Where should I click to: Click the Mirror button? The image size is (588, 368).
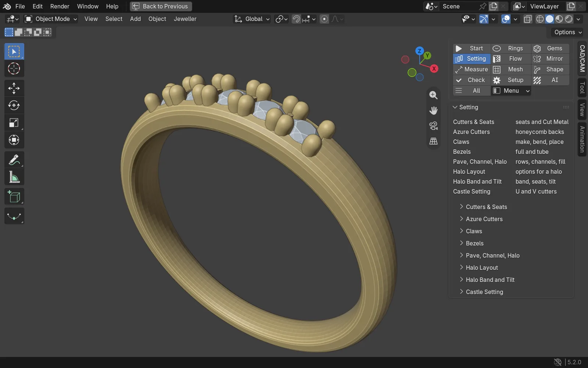(x=550, y=59)
